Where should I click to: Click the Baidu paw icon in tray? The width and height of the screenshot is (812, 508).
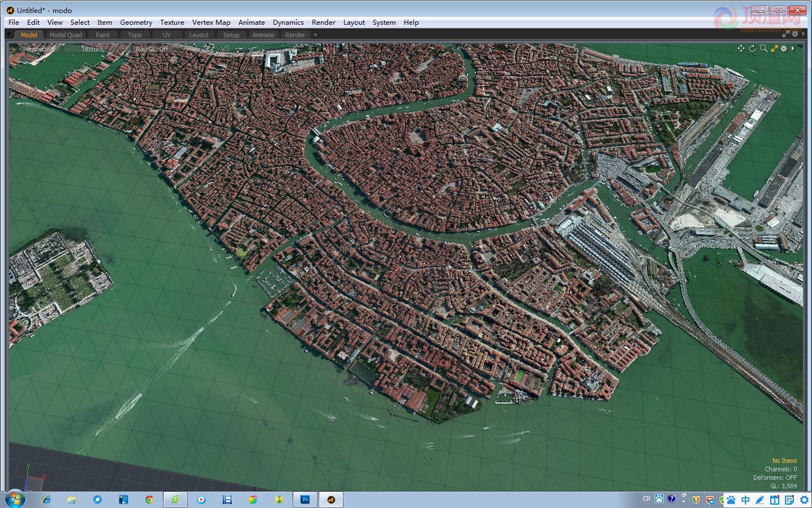[731, 500]
